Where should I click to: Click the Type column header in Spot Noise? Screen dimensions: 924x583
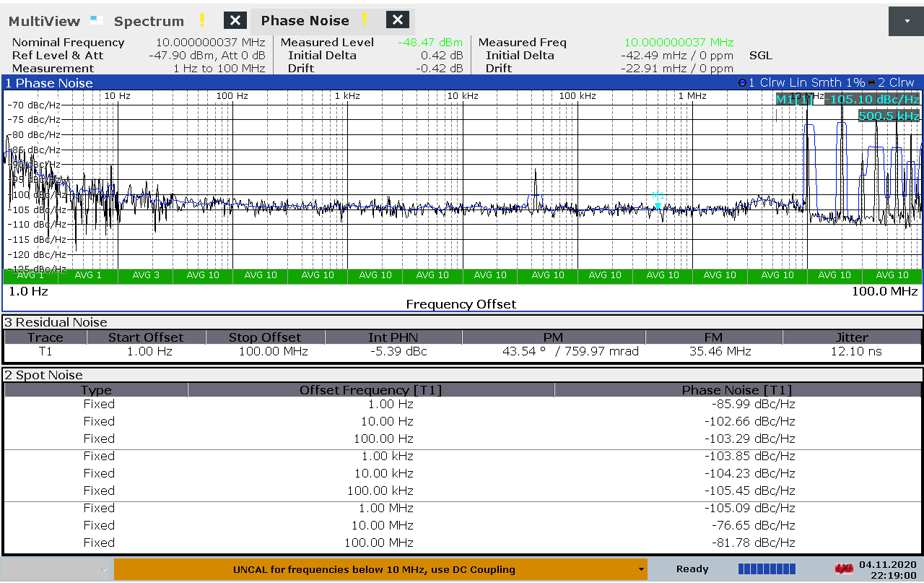coord(96,390)
